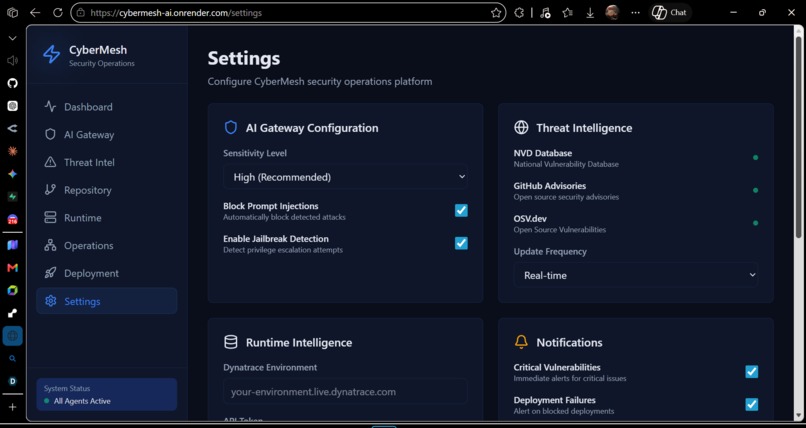This screenshot has height=428, width=806.
Task: Select the active globe tab
Action: tap(12, 336)
